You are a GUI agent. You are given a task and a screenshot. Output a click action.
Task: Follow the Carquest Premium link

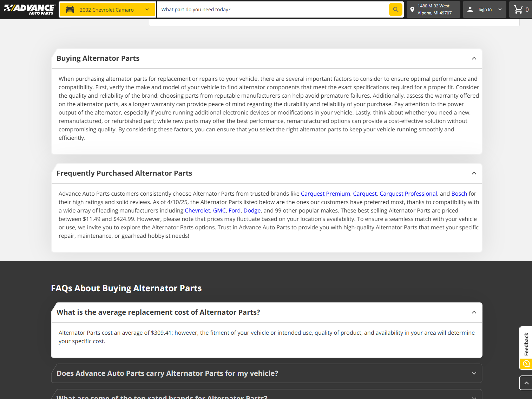tap(326, 194)
